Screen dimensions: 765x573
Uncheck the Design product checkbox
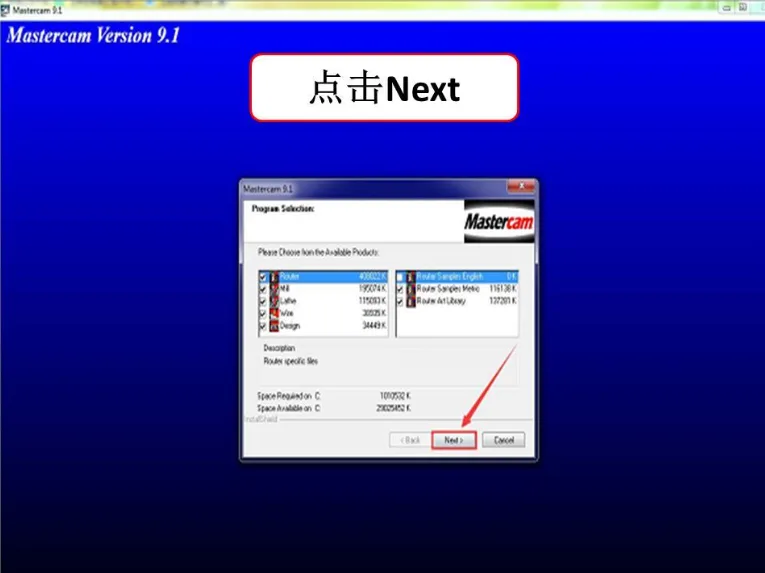263,326
